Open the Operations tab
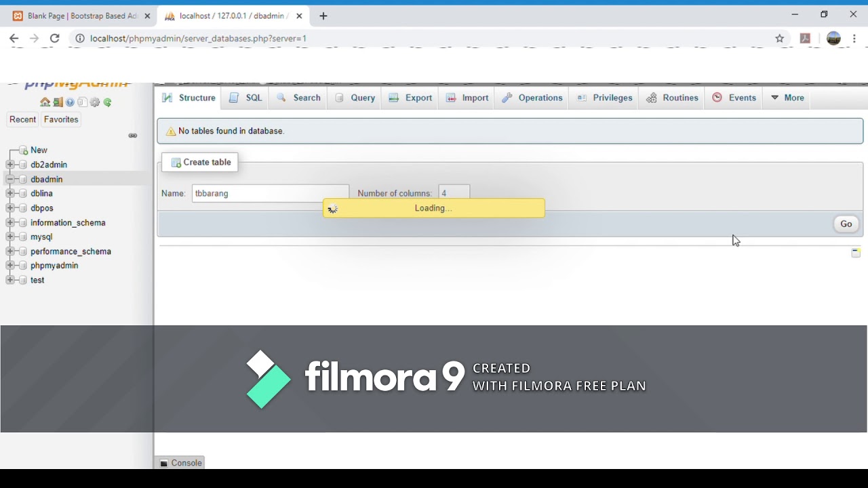The height and width of the screenshot is (488, 868). pos(532,98)
